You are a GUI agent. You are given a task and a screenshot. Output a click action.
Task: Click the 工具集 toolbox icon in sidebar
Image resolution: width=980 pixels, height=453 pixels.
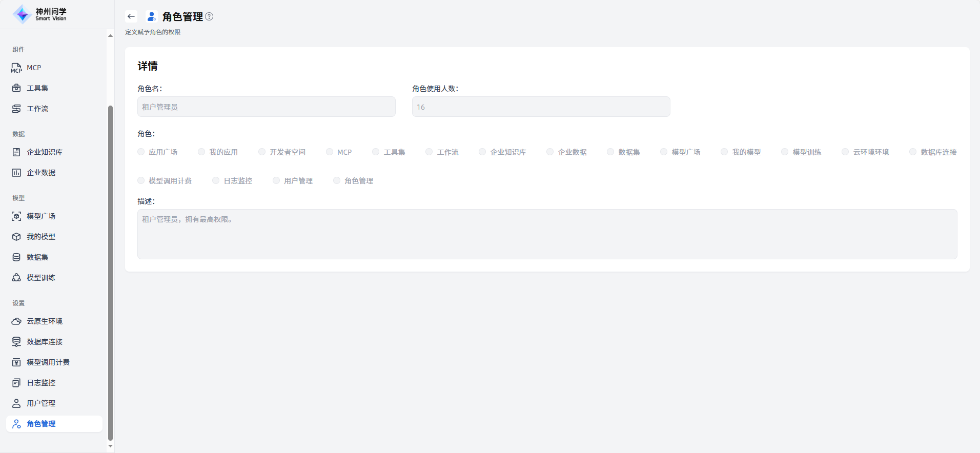(x=16, y=88)
